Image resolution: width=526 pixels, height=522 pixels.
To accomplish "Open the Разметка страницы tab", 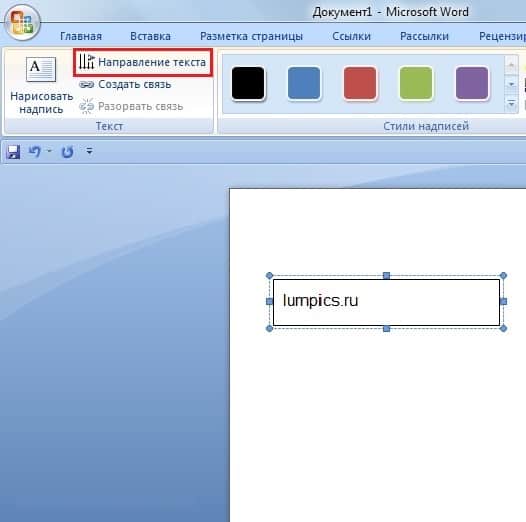I will [x=251, y=36].
